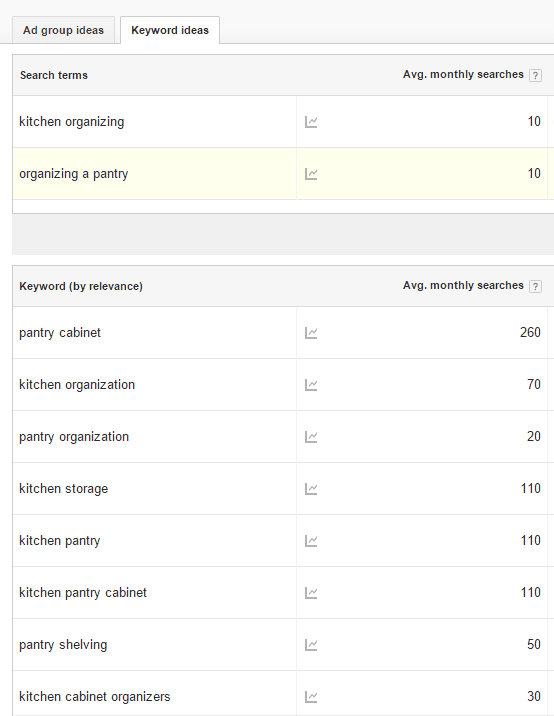Click help icon in Keyword by relevance header

pyautogui.click(x=535, y=286)
